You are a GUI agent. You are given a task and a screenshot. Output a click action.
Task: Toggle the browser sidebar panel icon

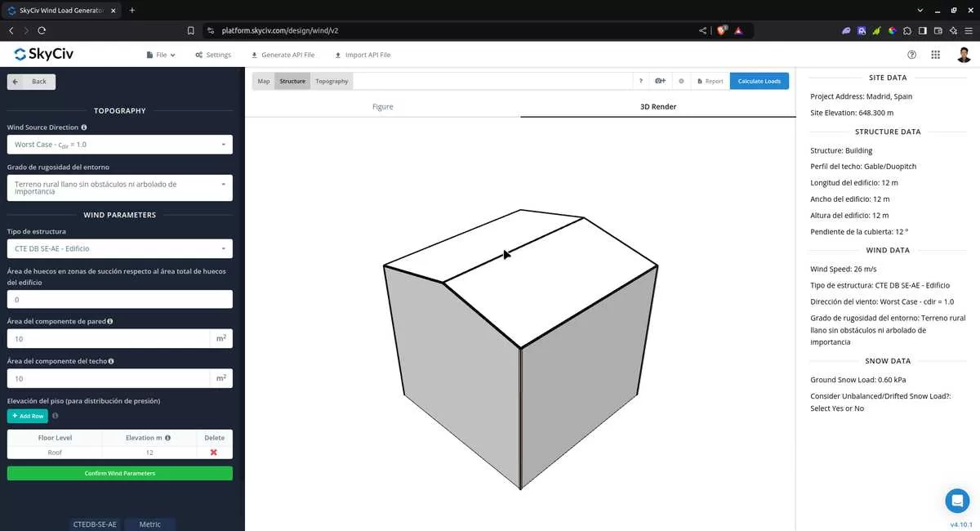(x=923, y=30)
